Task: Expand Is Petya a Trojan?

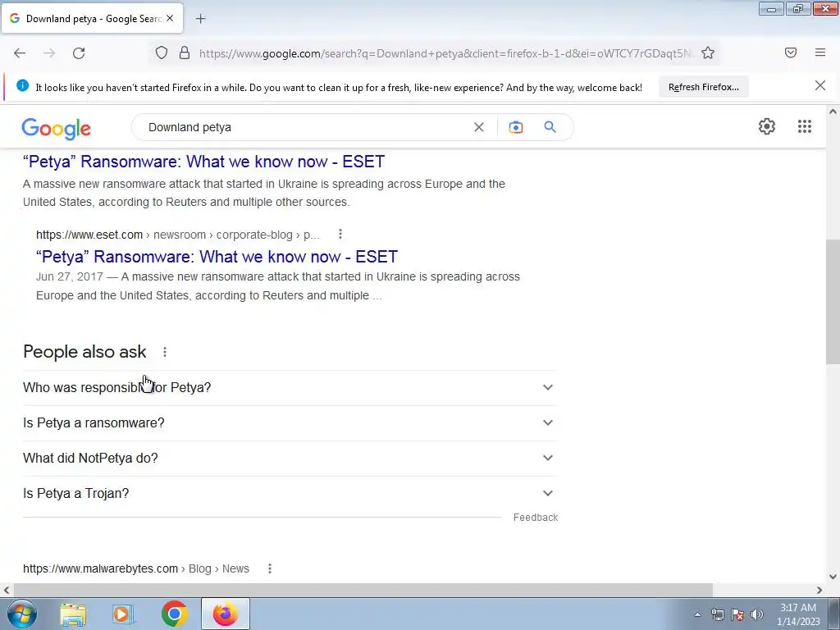Action: click(290, 493)
